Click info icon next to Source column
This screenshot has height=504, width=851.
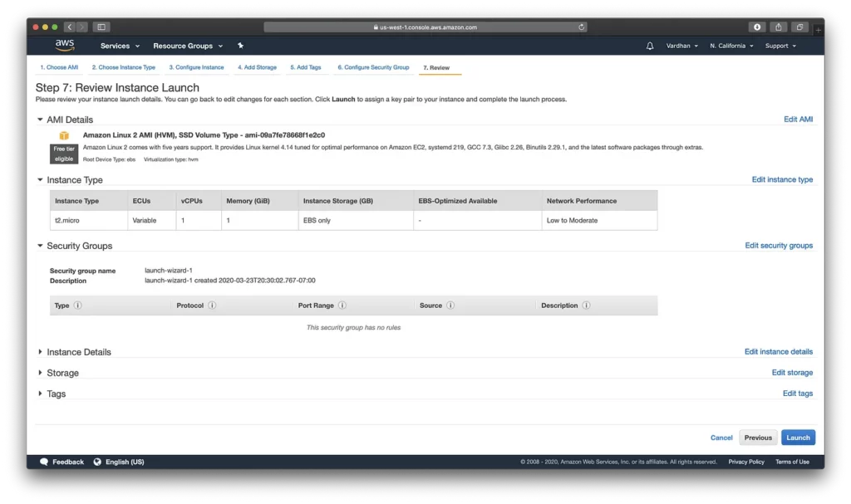click(450, 306)
